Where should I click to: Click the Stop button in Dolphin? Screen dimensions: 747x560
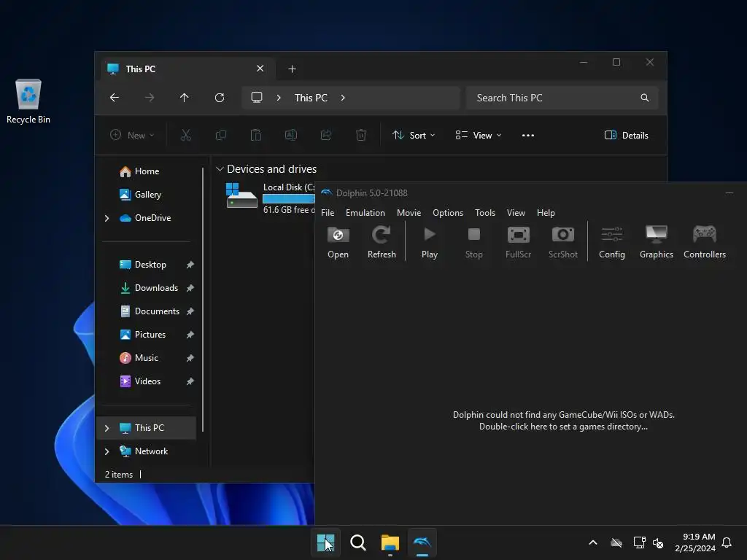(x=473, y=242)
